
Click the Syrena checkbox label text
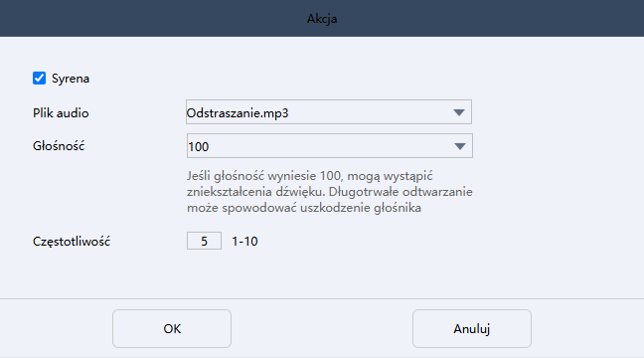[x=71, y=79]
